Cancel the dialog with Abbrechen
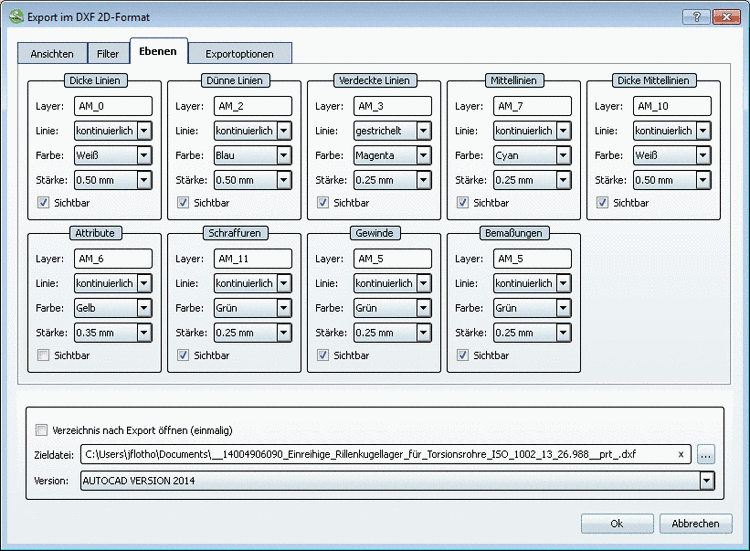Viewport: 750px width, 551px height. [695, 524]
